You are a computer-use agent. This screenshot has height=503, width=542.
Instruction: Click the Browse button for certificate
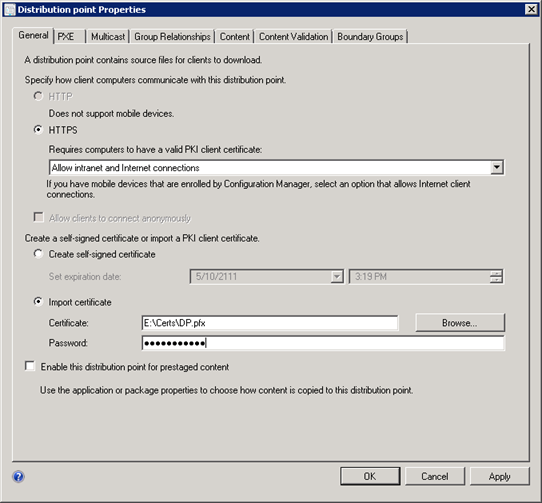[x=460, y=323]
